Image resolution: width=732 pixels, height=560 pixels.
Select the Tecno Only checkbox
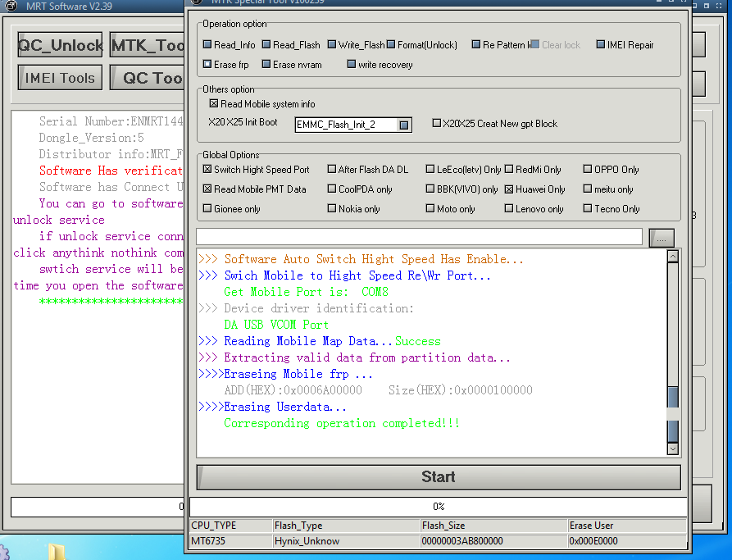coord(588,209)
